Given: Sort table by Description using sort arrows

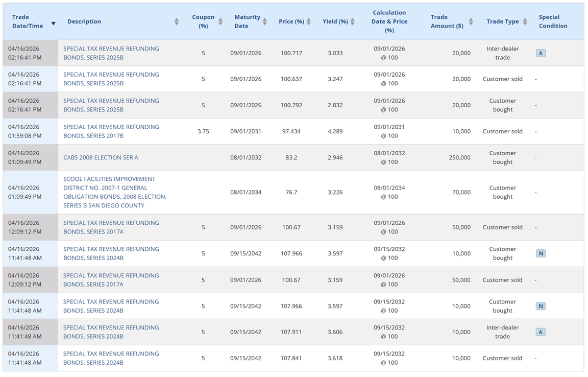Looking at the screenshot, I should (177, 21).
